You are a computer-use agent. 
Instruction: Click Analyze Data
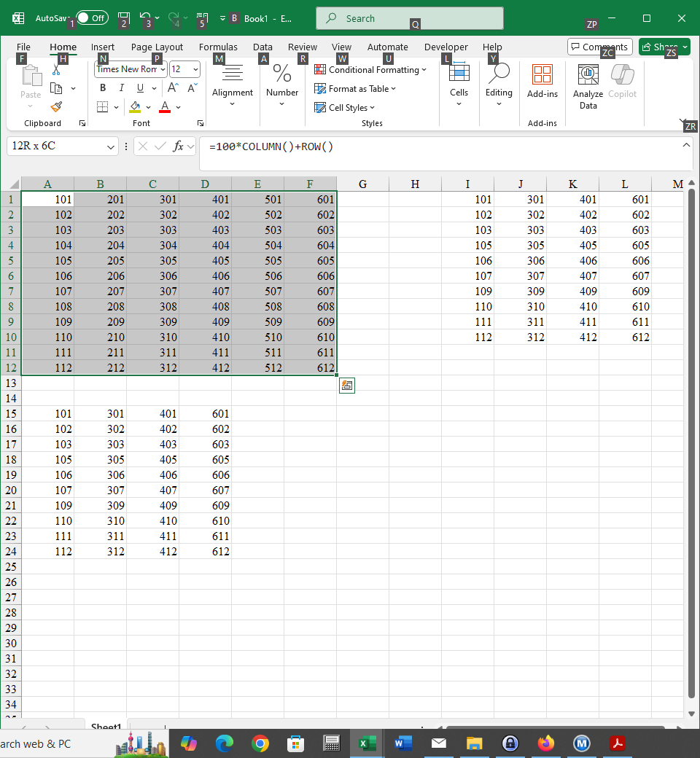588,87
